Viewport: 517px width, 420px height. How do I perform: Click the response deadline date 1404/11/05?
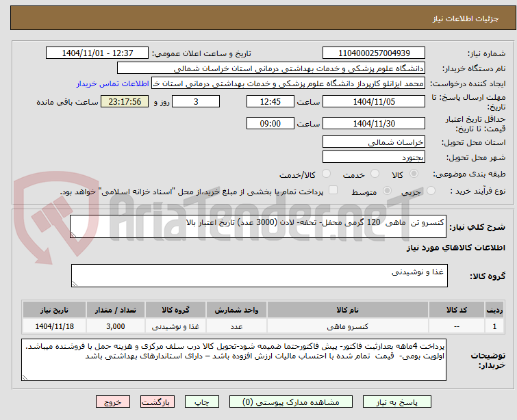click(374, 101)
